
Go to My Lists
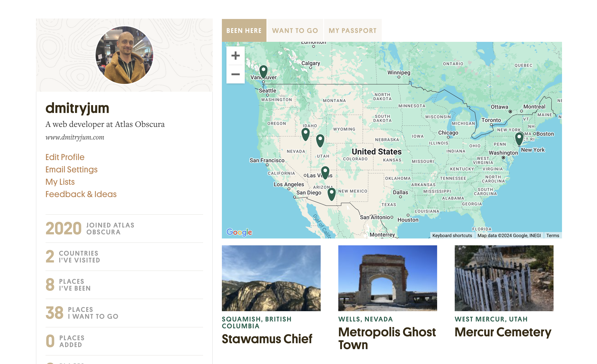[60, 182]
